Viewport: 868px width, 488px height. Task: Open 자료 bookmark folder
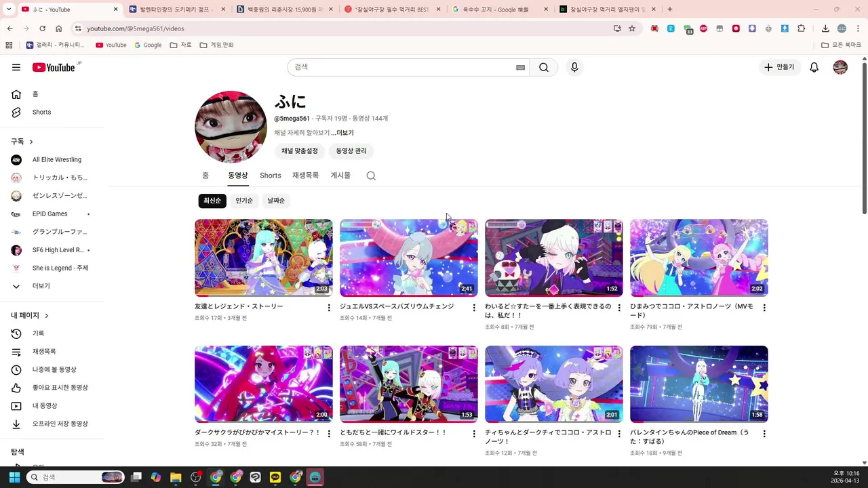[x=180, y=45]
